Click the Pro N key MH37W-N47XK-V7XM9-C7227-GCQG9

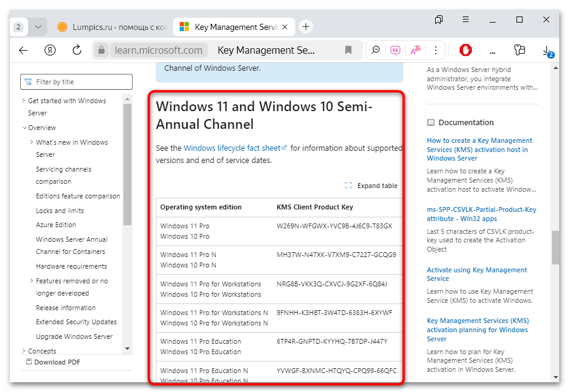coord(336,255)
